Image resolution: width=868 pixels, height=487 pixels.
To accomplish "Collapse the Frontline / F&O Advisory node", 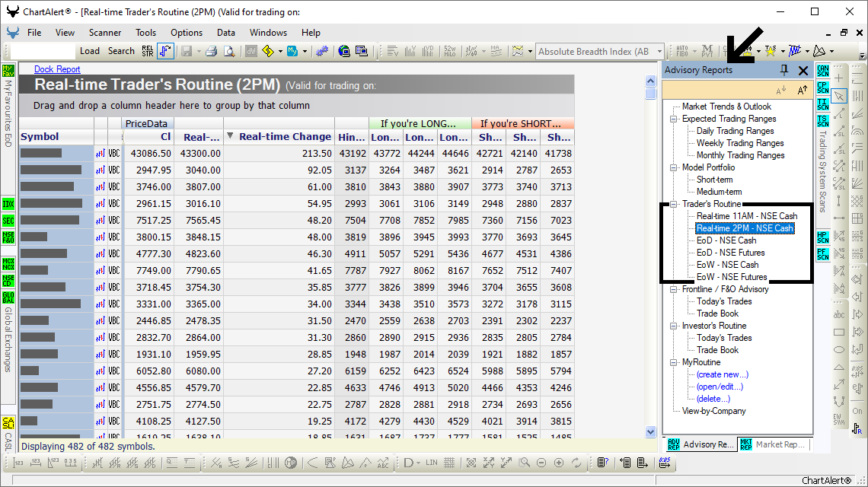I will coord(674,289).
